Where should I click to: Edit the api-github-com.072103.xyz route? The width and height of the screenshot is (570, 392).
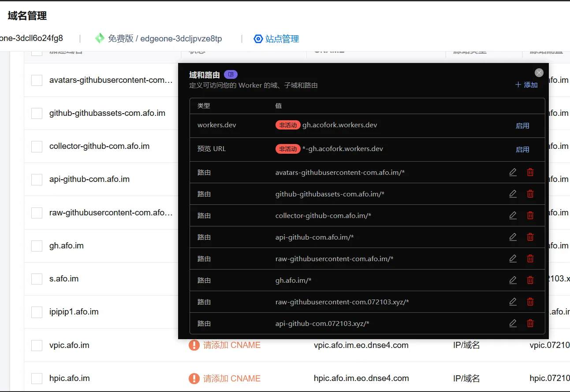(x=513, y=323)
